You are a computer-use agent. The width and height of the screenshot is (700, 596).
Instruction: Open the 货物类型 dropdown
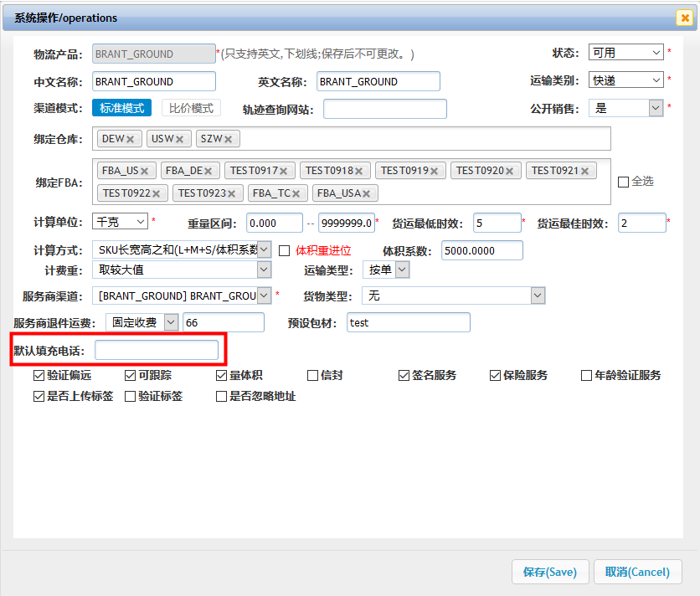coord(453,295)
